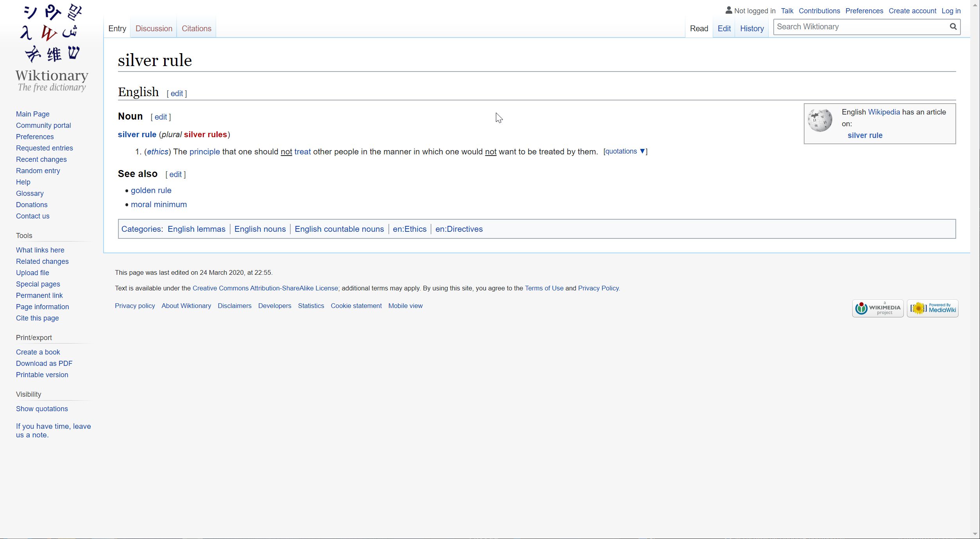Screen dimensions: 980x539
Task: Click the search magnifying glass icon
Action: pyautogui.click(x=953, y=27)
